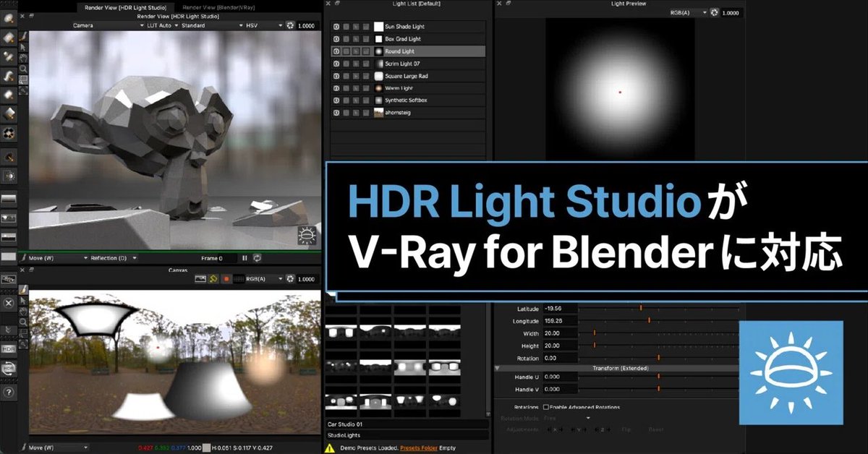
Task: Click the sun-burst light icon in left toolbar
Action: (9, 176)
